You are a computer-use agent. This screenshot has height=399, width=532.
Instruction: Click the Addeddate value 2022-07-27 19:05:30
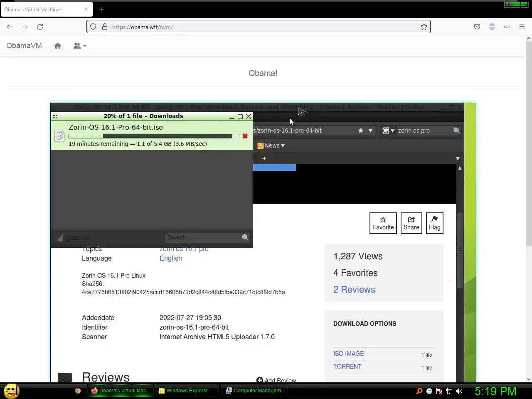(190, 318)
